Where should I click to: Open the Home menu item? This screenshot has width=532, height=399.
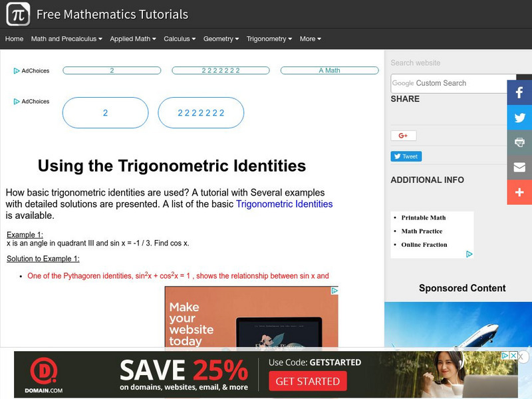pos(14,39)
